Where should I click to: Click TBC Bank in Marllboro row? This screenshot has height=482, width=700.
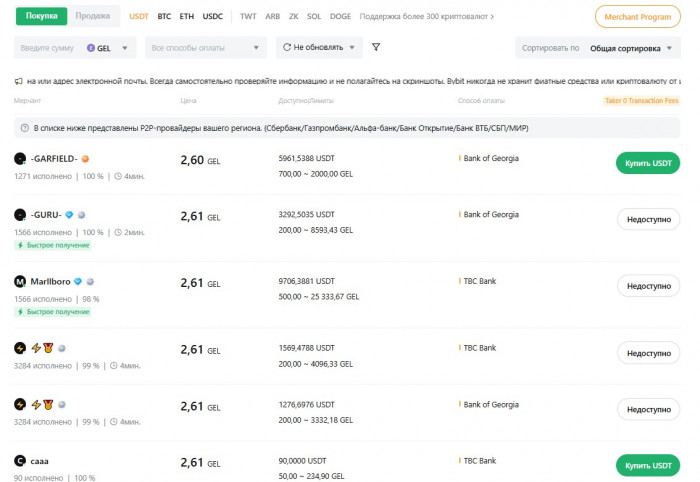pyautogui.click(x=479, y=281)
